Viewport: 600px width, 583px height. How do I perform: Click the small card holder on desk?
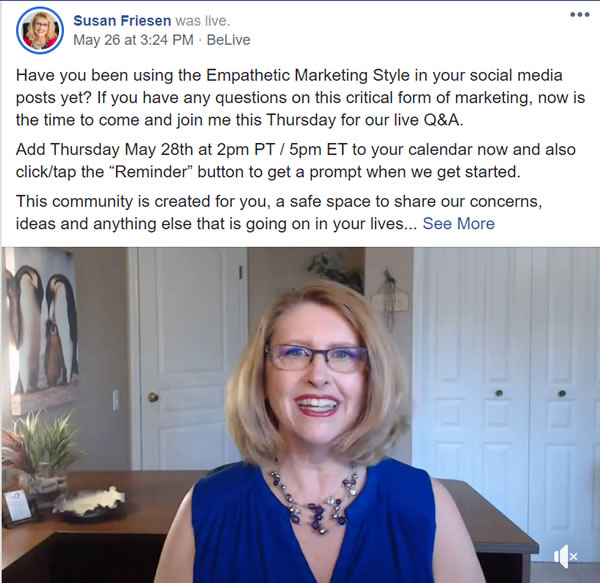18,506
